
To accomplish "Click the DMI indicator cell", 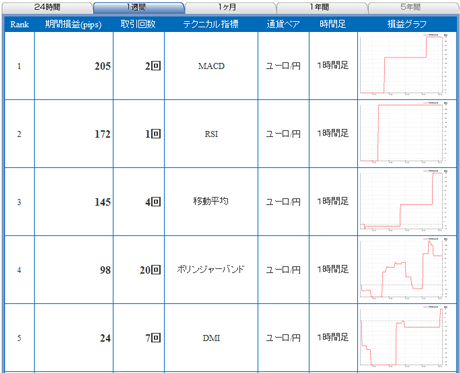I will coord(211,338).
